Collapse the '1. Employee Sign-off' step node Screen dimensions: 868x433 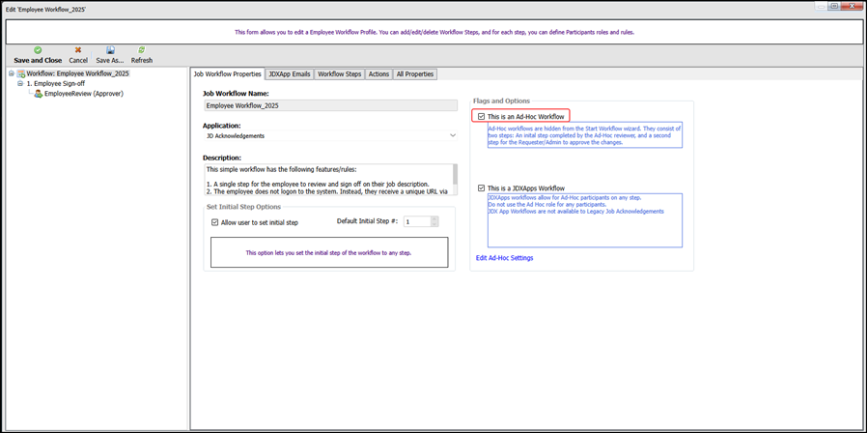(20, 84)
